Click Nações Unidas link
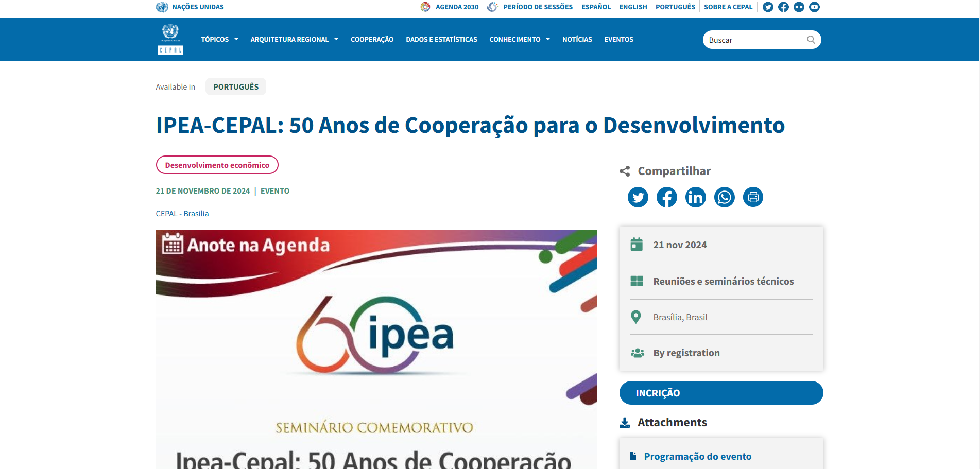Viewport: 980px width, 469px height. (198, 7)
